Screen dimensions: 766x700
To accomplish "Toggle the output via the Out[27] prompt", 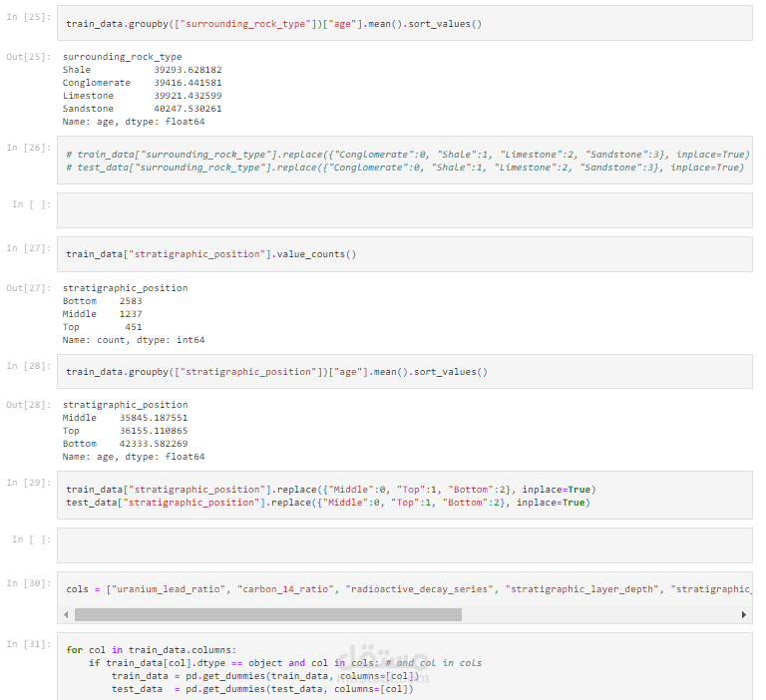I will (27, 288).
